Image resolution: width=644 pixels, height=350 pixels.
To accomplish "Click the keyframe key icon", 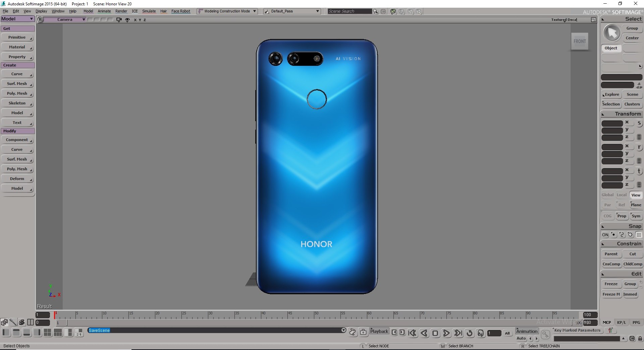I will (545, 334).
